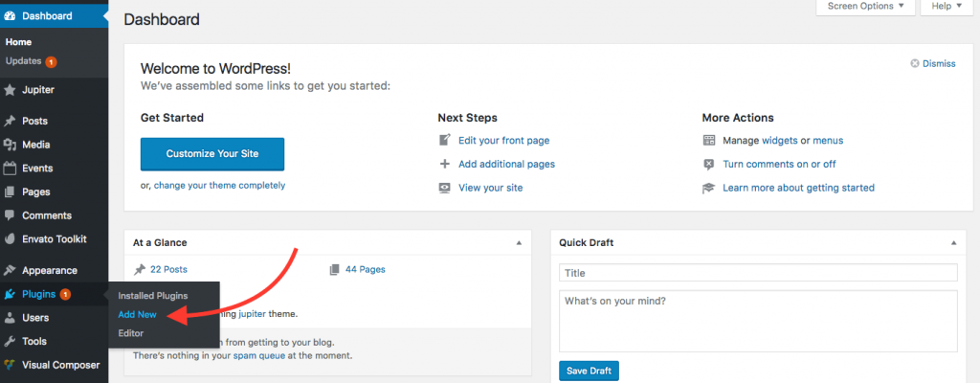Open the 44 Pages link
The width and height of the screenshot is (980, 383).
point(366,270)
